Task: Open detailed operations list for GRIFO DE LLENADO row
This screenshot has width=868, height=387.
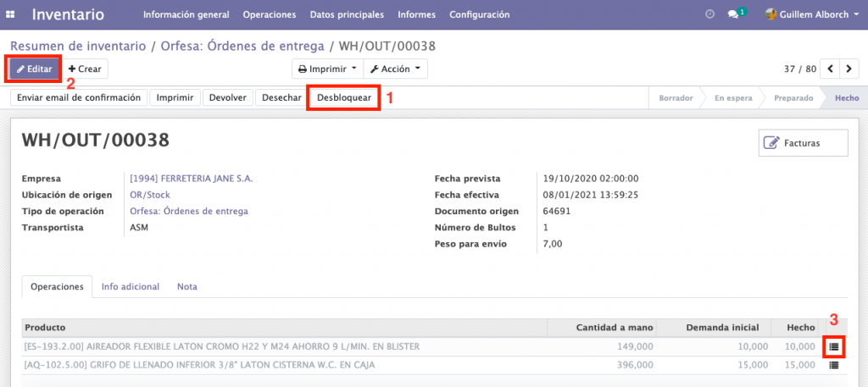Action: coord(834,365)
